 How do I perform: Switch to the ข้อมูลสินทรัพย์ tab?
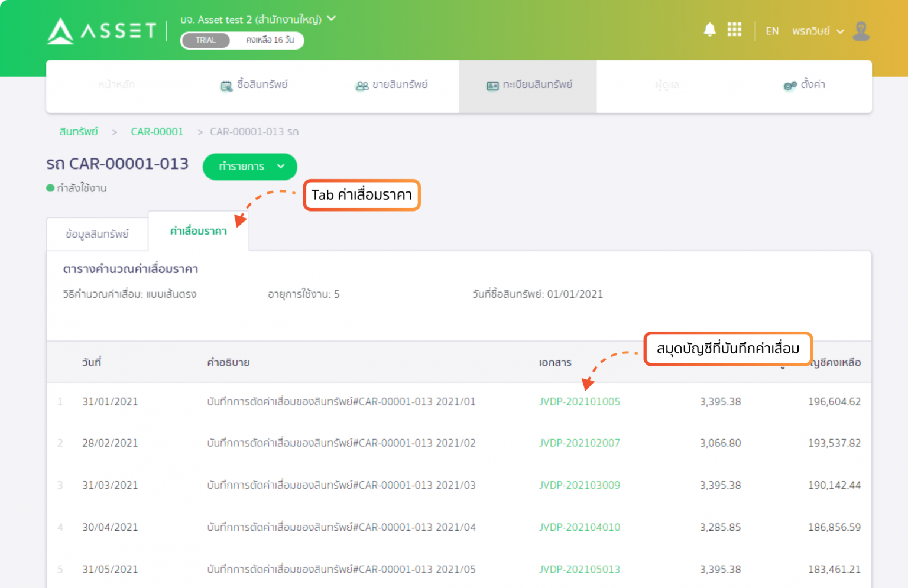click(96, 234)
